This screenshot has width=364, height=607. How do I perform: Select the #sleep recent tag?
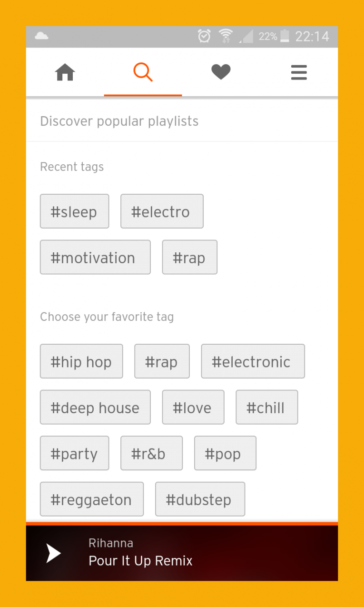[x=74, y=211]
